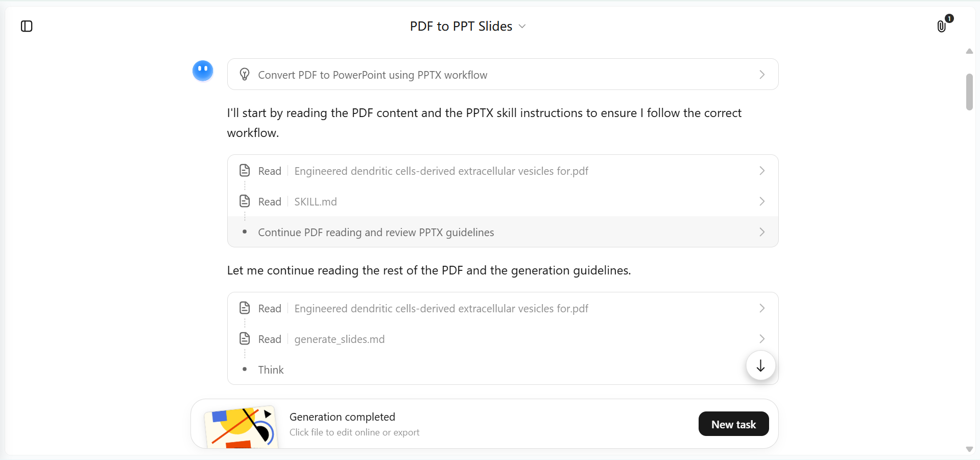Toggle the sidebar panel icon

pos(27,26)
